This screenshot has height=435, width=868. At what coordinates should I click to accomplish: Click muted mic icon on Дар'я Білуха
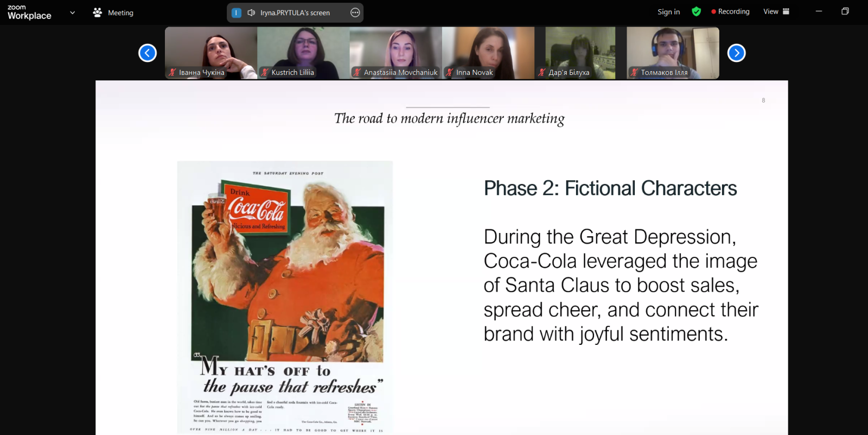coord(541,72)
